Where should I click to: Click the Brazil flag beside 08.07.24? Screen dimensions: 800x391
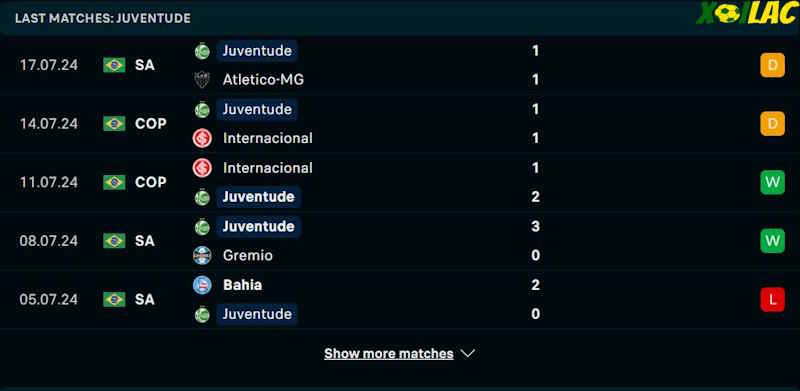[114, 240]
